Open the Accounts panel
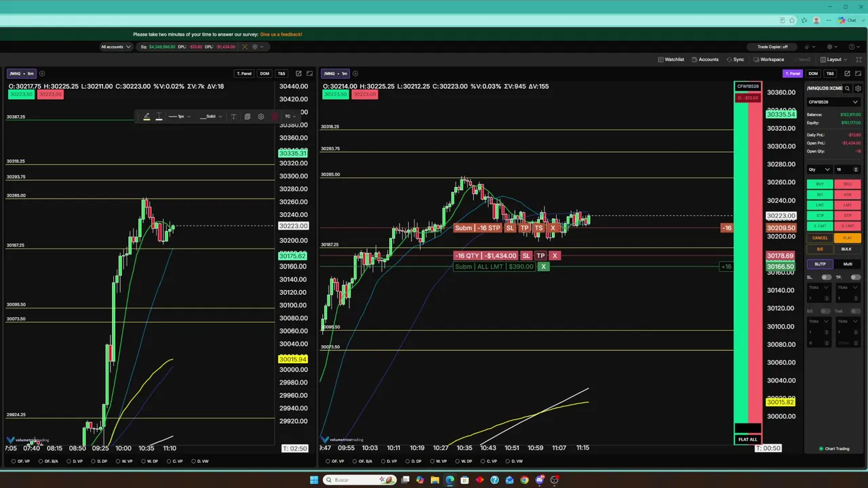 point(705,59)
